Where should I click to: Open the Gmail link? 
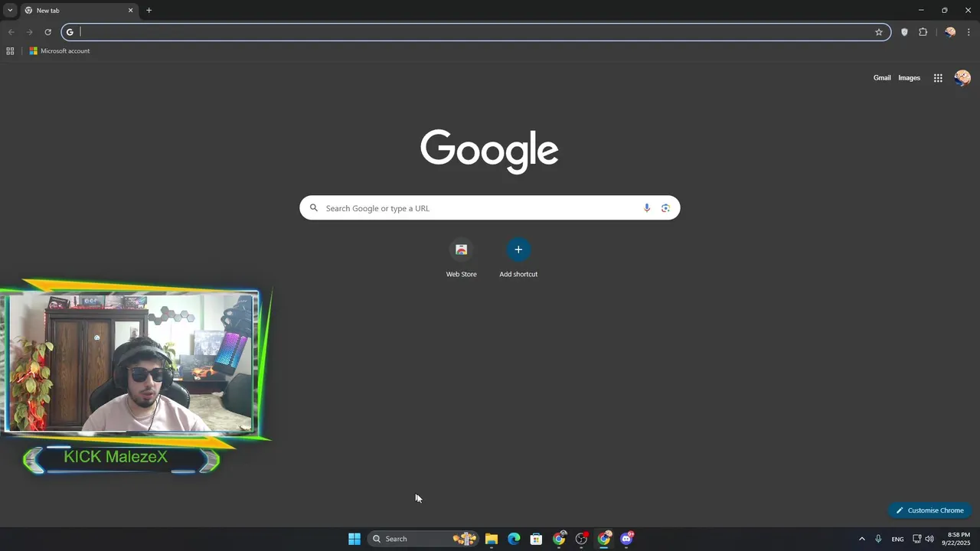(882, 78)
